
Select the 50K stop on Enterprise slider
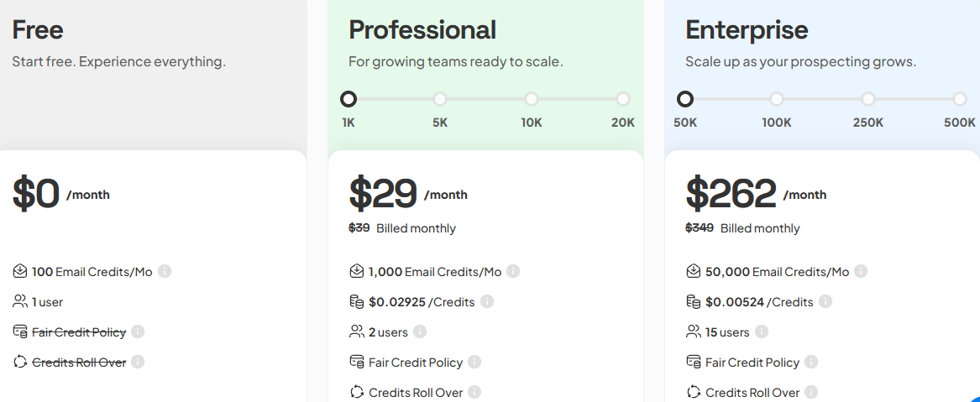[x=685, y=99]
